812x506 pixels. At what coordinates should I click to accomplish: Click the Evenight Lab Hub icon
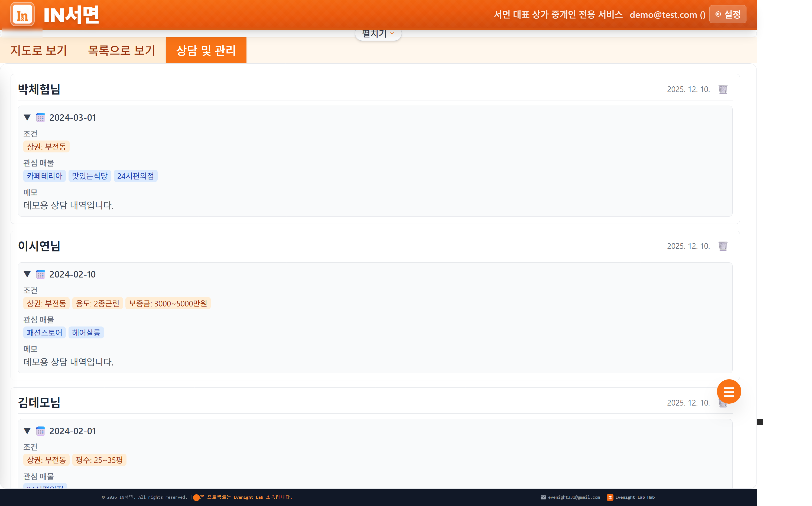pyautogui.click(x=610, y=497)
